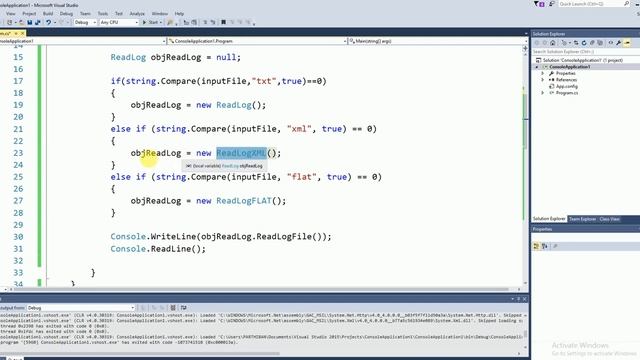Click the Clear All icon in Output
640x360 pixels.
(x=173, y=308)
